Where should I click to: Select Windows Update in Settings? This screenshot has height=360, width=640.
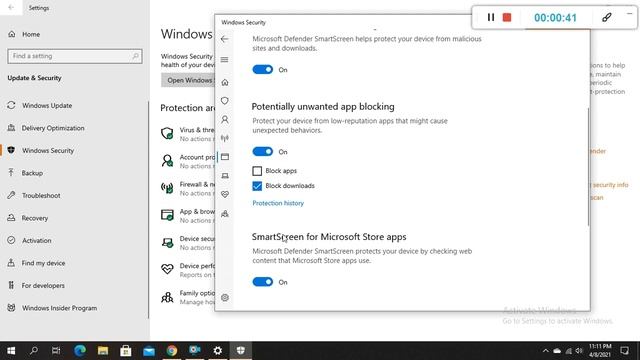[x=74, y=105]
